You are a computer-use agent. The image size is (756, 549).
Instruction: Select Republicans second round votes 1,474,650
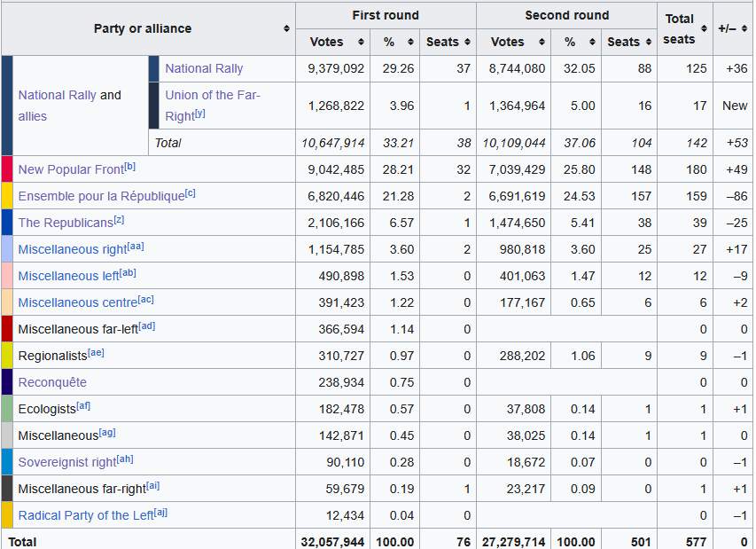pos(517,223)
